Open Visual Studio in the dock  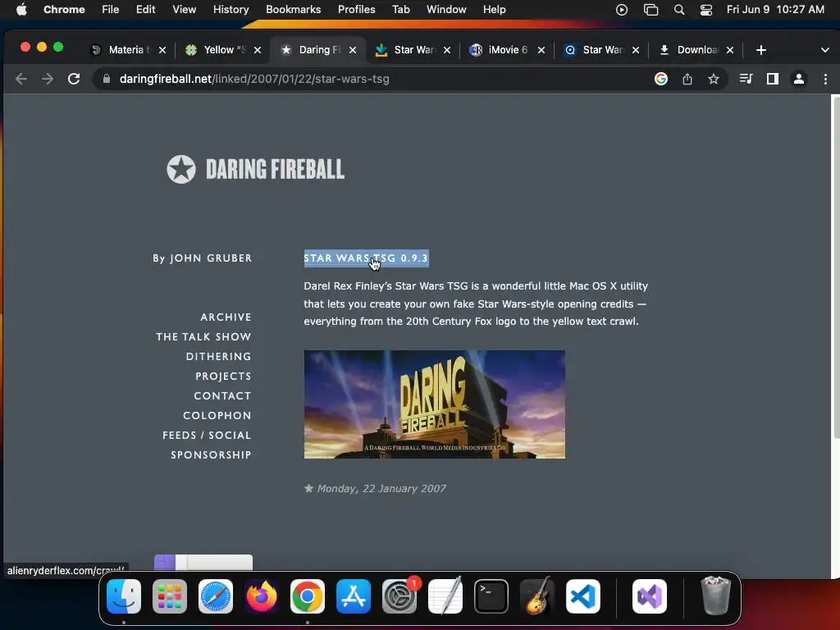(x=650, y=596)
